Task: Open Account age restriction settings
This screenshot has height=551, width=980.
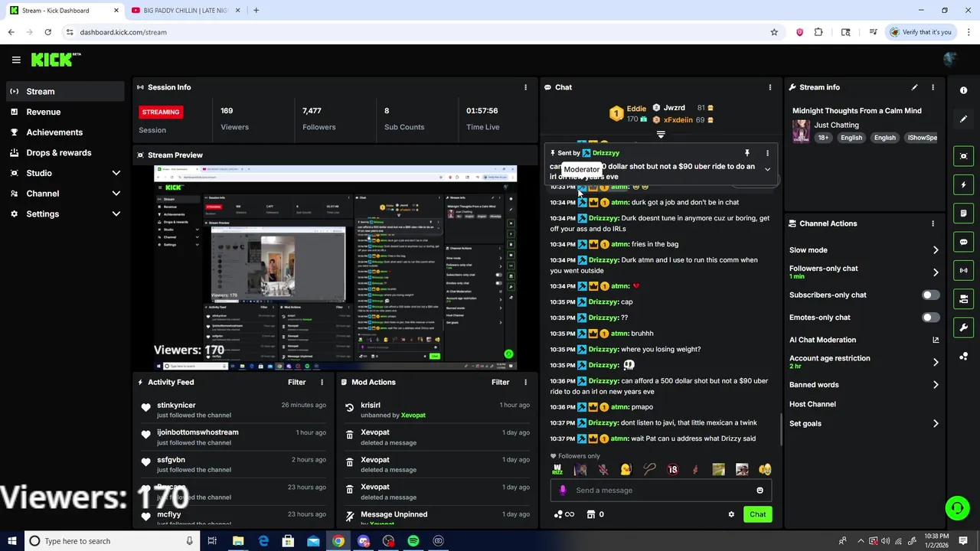Action: point(864,362)
